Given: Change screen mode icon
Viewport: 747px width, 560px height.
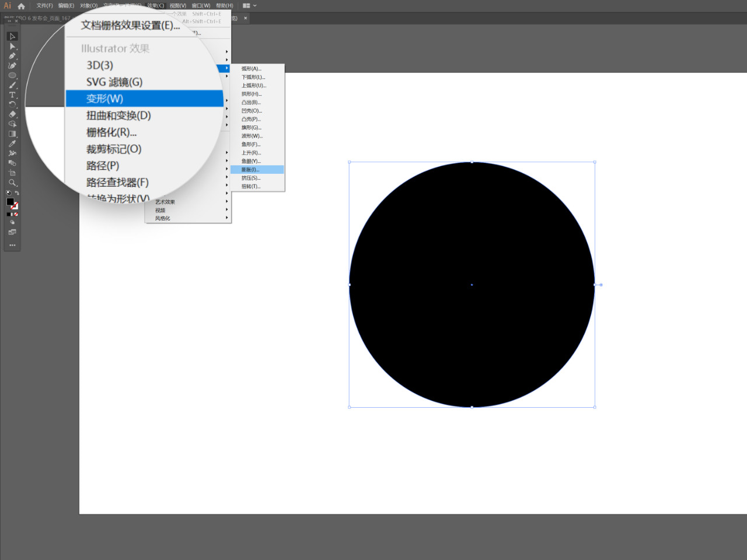Looking at the screenshot, I should tap(12, 232).
